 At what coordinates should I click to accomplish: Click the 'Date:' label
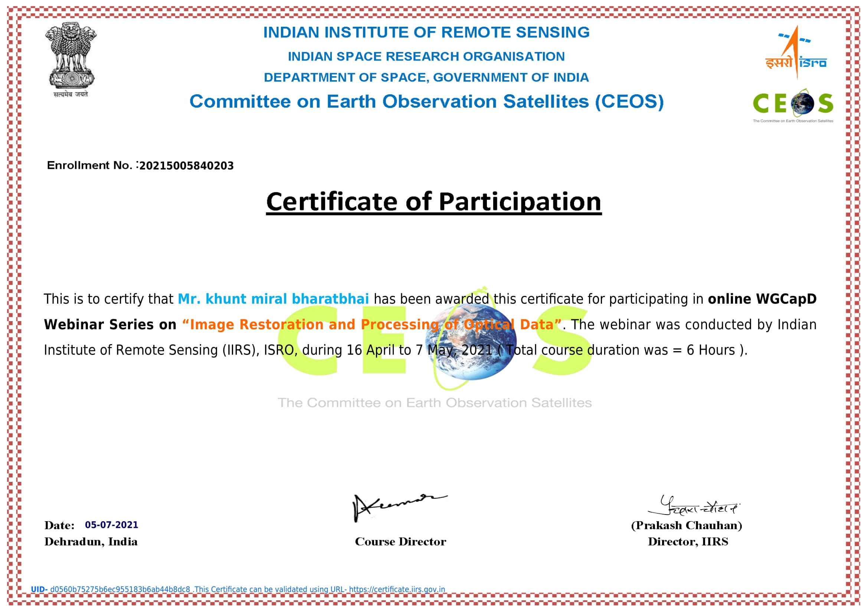click(x=59, y=526)
